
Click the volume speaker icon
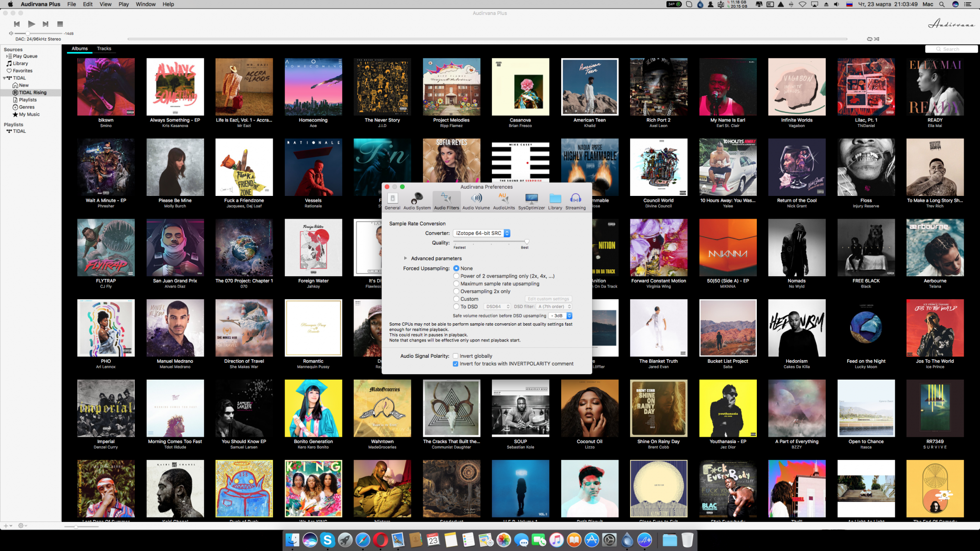(x=11, y=33)
